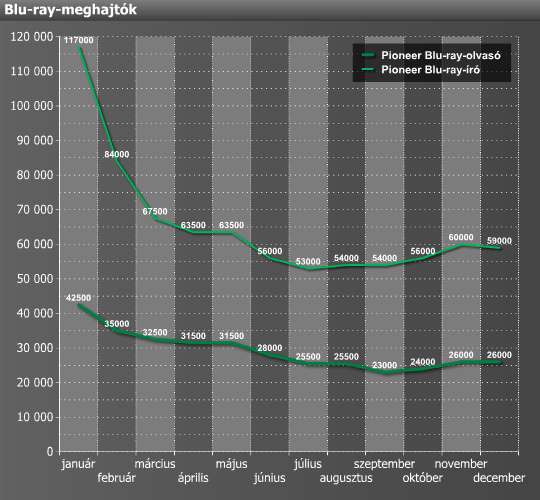Image resolution: width=540 pixels, height=500 pixels.
Task: Select the Pioneer Blu-ray-olvasó legend label
Action: coord(441,55)
